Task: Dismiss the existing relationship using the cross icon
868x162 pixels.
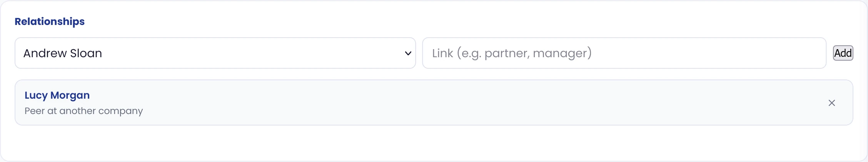Action: click(x=831, y=103)
